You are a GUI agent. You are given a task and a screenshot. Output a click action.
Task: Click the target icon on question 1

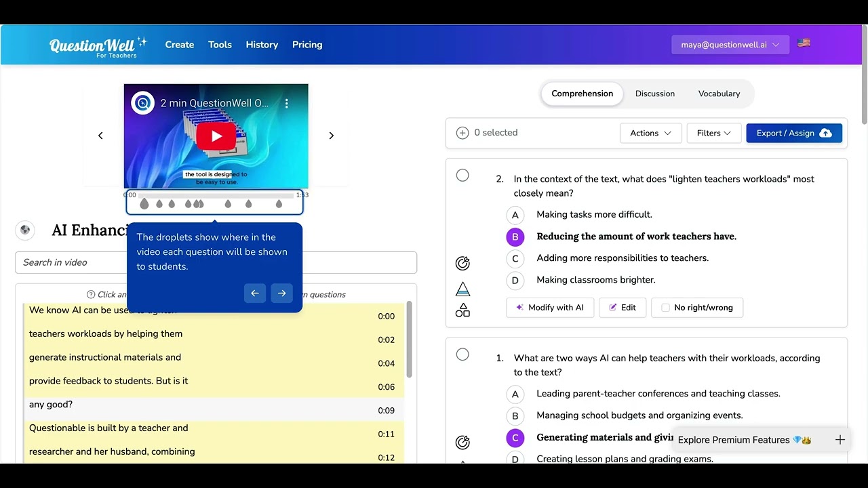(462, 443)
